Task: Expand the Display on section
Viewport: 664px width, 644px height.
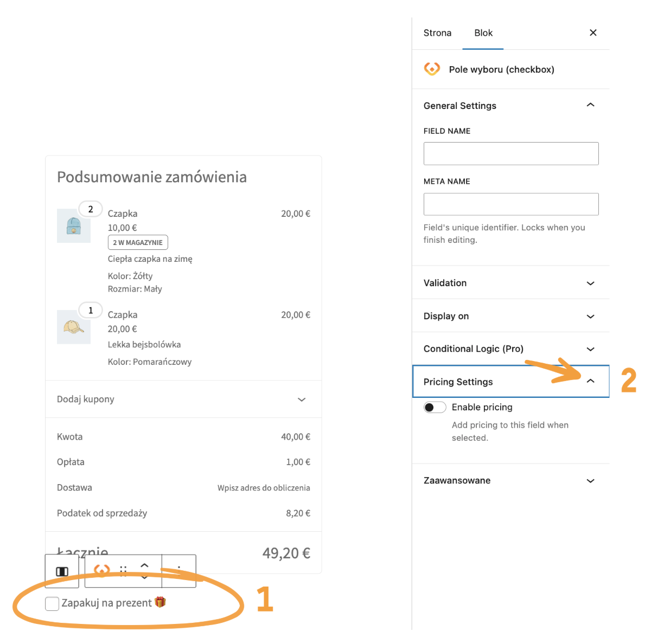Action: pos(590,315)
